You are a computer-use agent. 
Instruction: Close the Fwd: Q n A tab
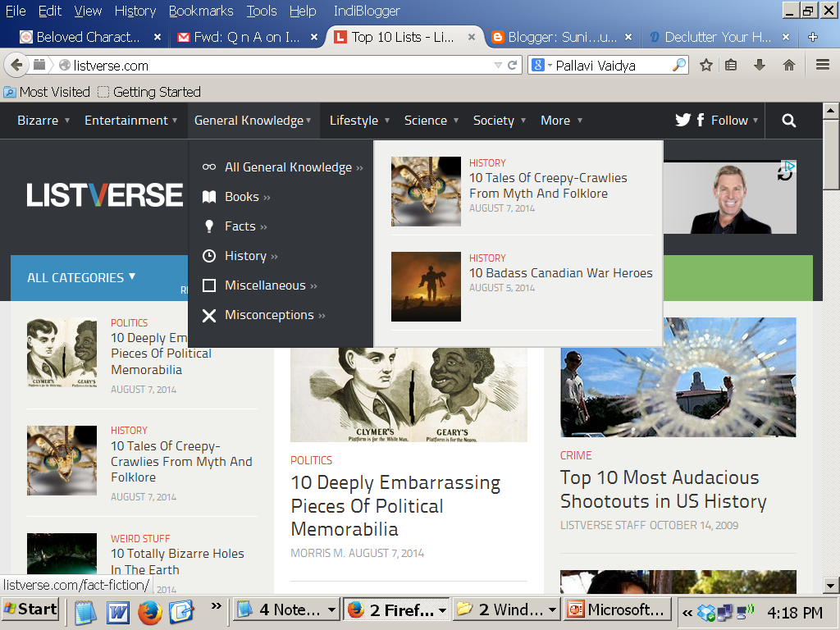[314, 37]
